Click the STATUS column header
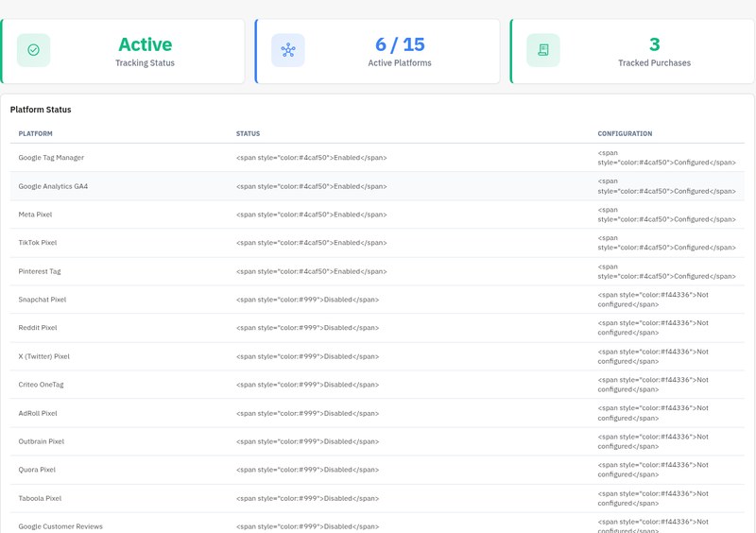Viewport: 756px width, 533px height. 248,133
